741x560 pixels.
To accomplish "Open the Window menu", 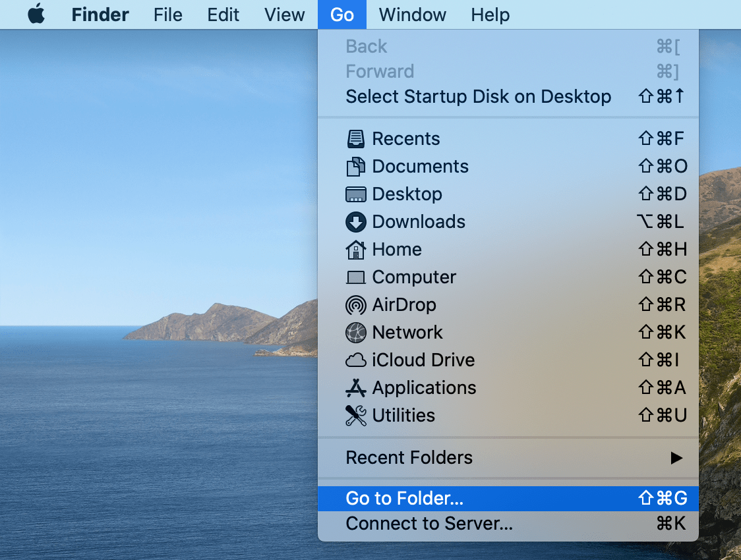I will click(x=411, y=14).
